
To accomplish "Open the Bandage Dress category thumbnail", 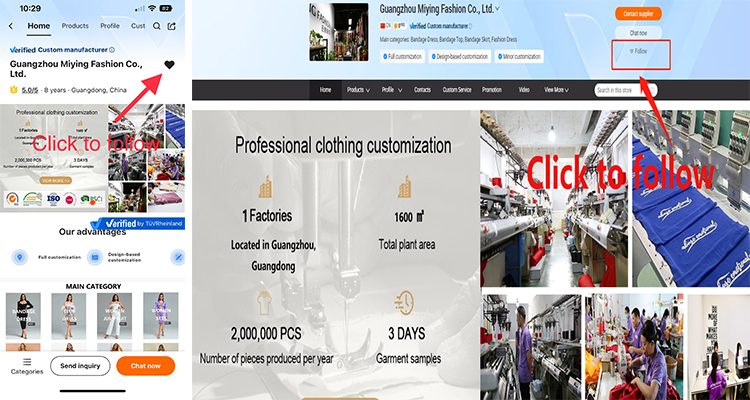I will [x=23, y=316].
